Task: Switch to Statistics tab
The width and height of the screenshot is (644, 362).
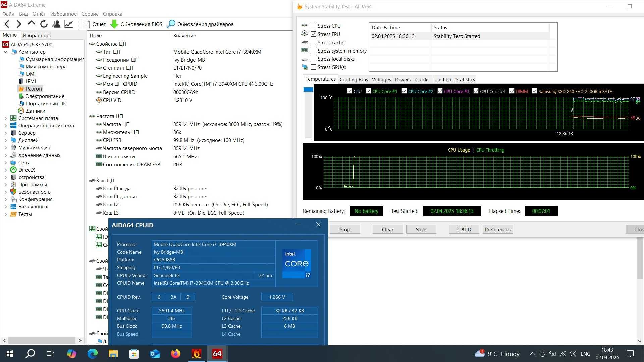Action: (465, 79)
